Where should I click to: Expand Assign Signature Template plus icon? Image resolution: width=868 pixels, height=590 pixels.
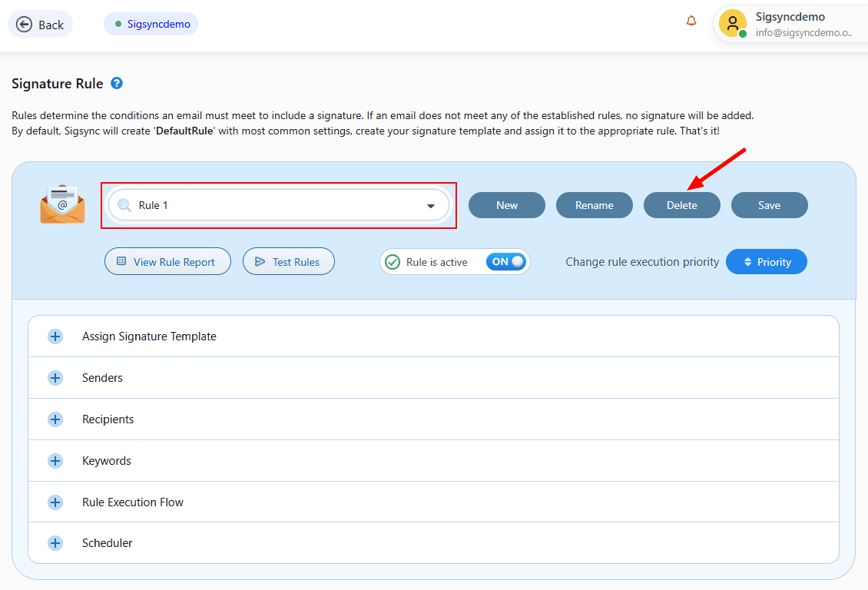[55, 336]
